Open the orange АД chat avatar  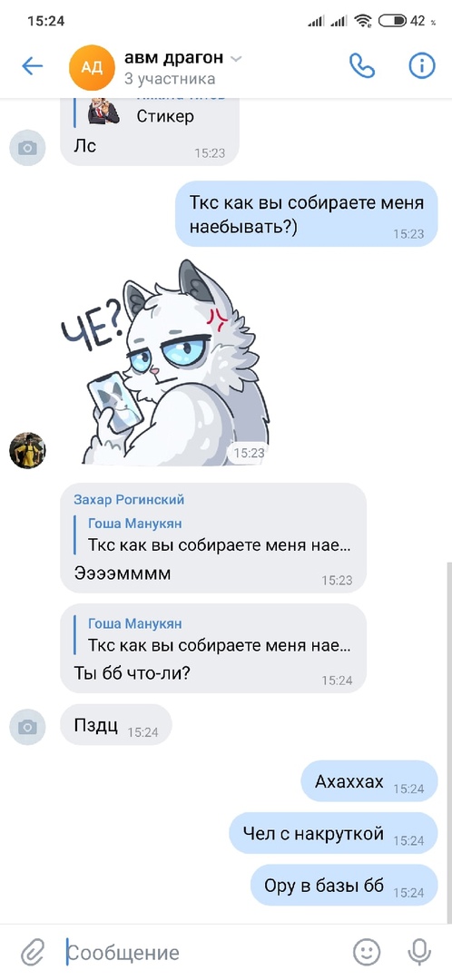(92, 67)
